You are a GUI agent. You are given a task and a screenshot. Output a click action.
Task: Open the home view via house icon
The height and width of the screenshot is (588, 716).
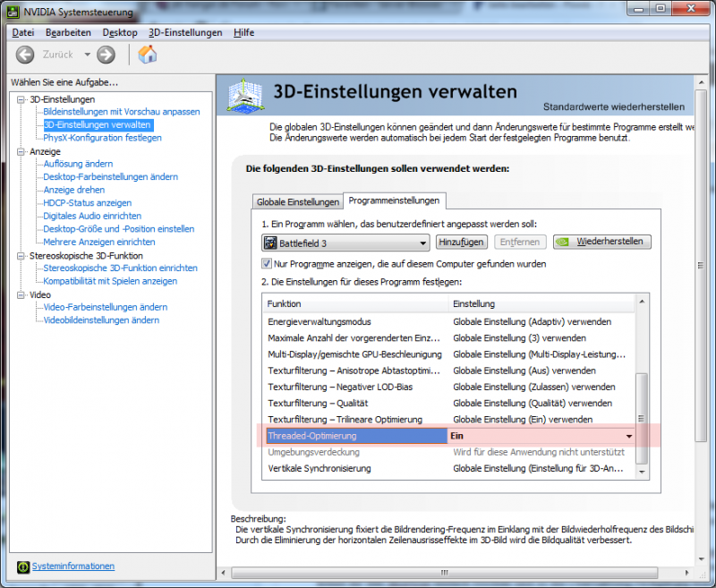pos(148,55)
